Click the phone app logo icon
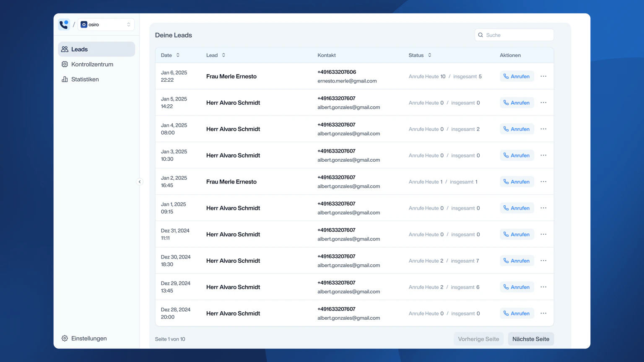Screen dimensions: 644x362 (64, 24)
